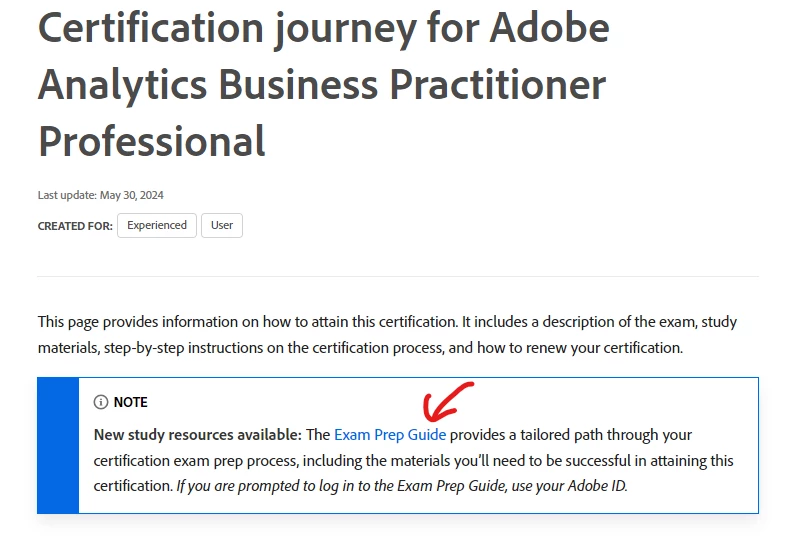This screenshot has height=542, width=797.
Task: Click the word "Professional" in the title
Action: coord(152,141)
